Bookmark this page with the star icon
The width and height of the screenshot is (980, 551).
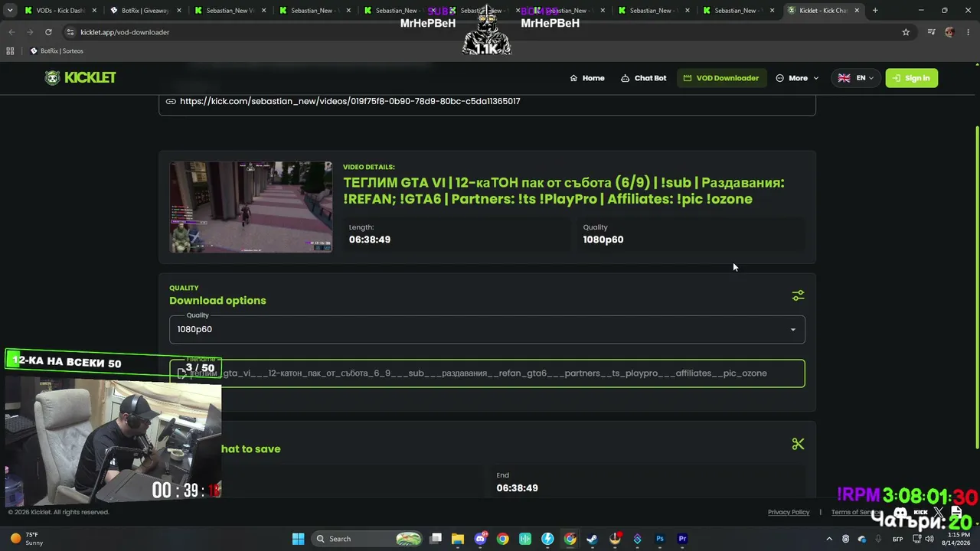click(x=906, y=32)
